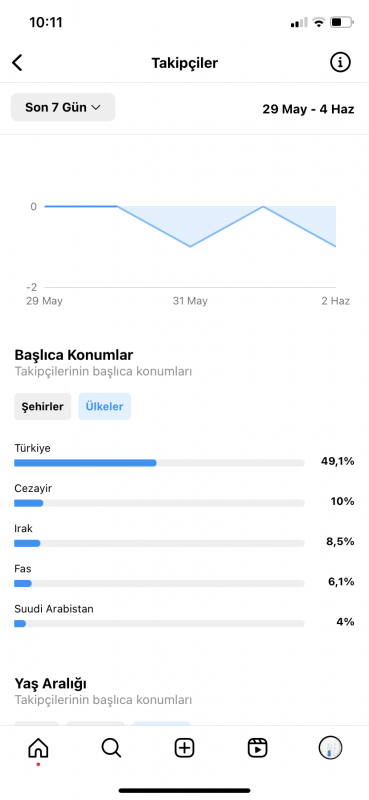Viewport: 369px width, 800px height.
Task: Tap the Fas 6,1% location row
Action: [x=184, y=577]
